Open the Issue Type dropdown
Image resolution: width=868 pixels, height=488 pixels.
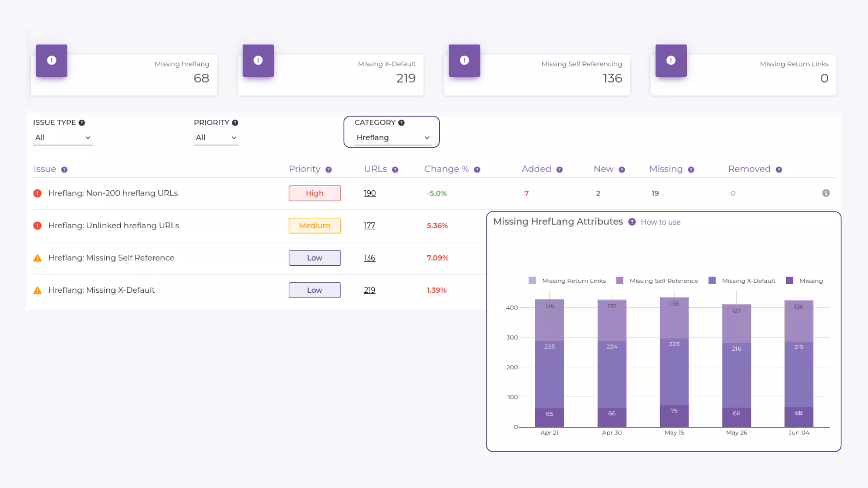click(x=62, y=137)
